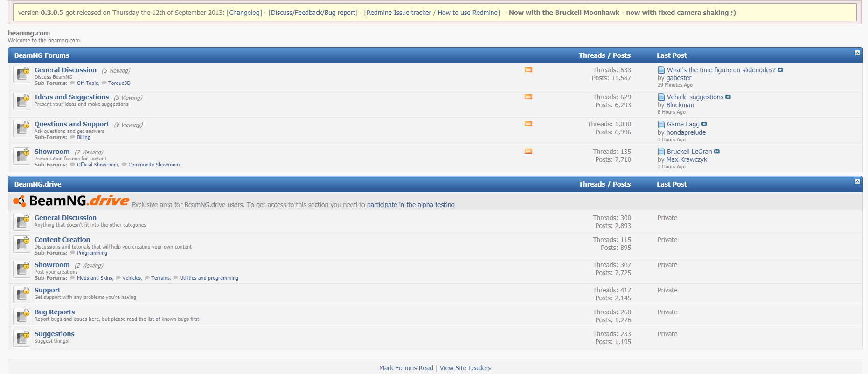Open the Programming sub-forum
This screenshot has width=868, height=374.
point(92,253)
